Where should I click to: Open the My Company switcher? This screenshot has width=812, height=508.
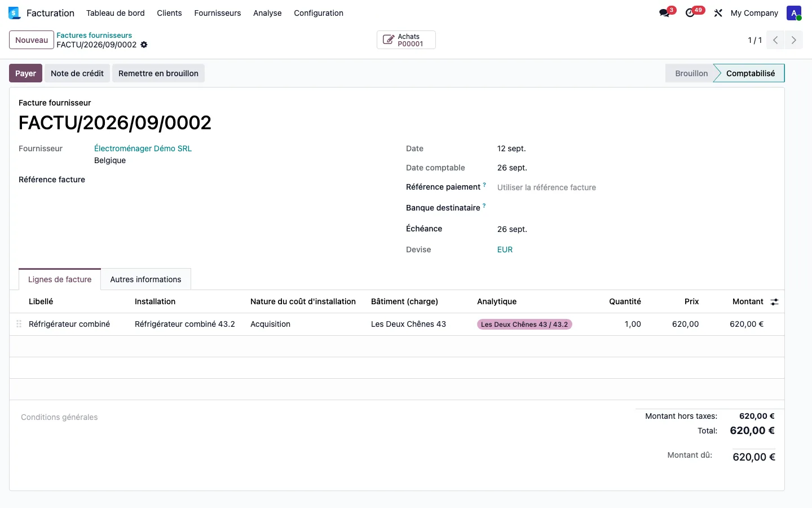754,13
